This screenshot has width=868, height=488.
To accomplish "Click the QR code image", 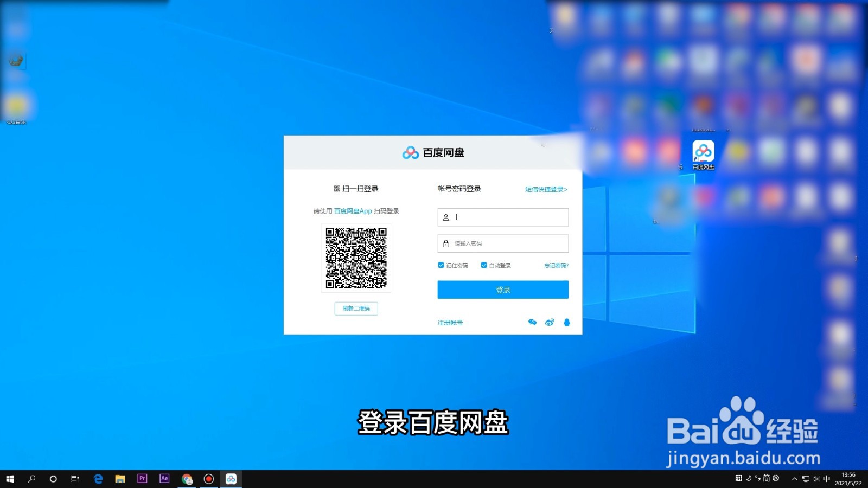I will click(x=356, y=258).
